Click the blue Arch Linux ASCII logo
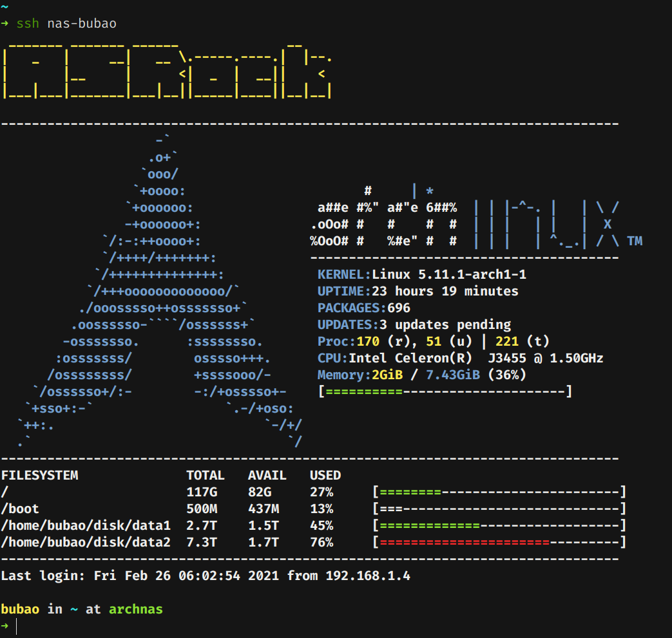The width and height of the screenshot is (672, 638). pos(160,291)
